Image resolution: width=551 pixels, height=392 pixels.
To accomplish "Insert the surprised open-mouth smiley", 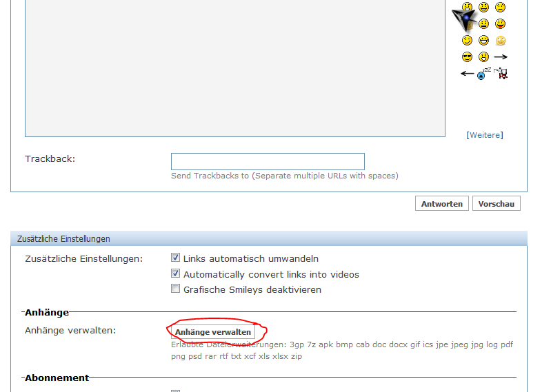I will (x=484, y=57).
